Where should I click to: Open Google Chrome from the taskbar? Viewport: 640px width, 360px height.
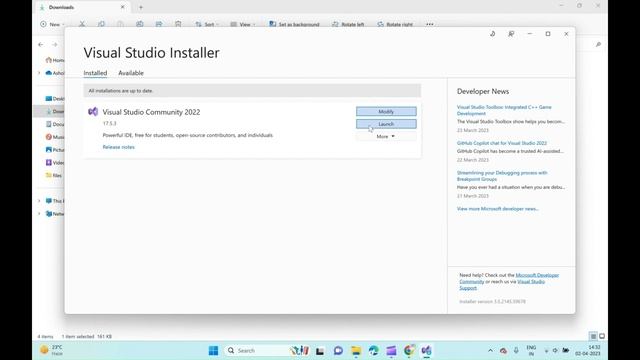pos(409,351)
